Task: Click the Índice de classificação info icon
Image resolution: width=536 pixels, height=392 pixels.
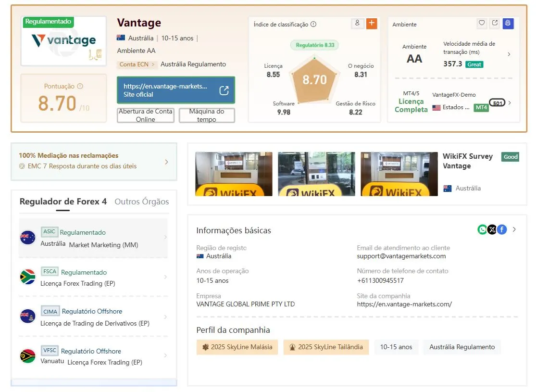Action: (x=313, y=24)
